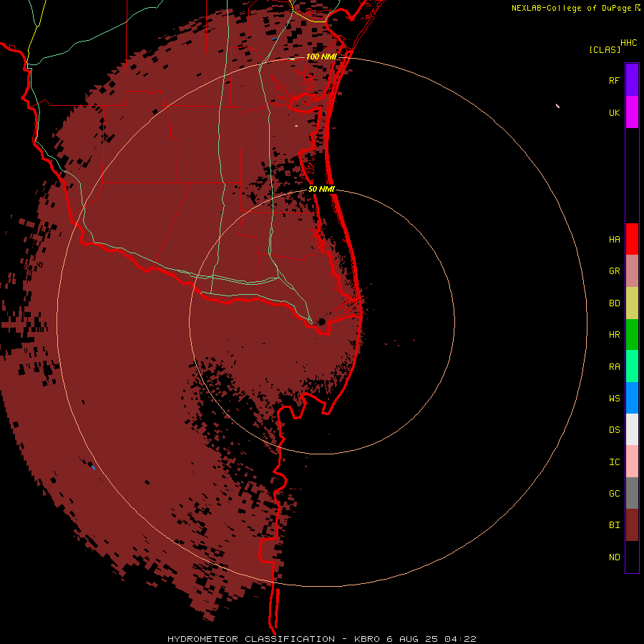
Task: Click the 6 AUG 25 date text
Action: click(413, 639)
